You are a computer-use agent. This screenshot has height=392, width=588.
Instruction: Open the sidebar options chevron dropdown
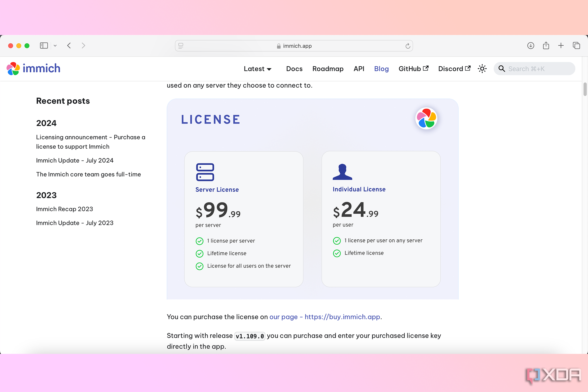coord(55,46)
